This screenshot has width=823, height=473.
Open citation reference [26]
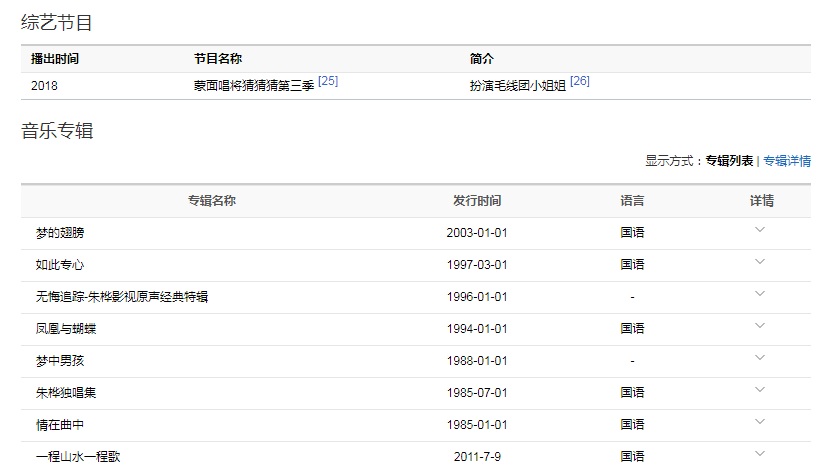click(x=579, y=81)
